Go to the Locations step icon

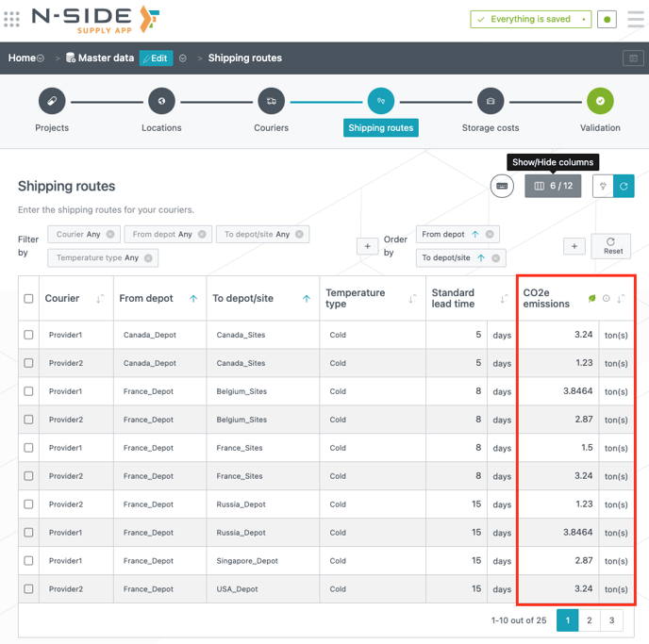coord(161,101)
